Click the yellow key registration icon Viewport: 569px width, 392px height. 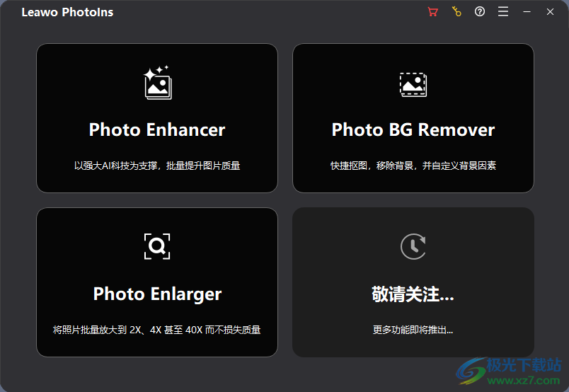[456, 12]
